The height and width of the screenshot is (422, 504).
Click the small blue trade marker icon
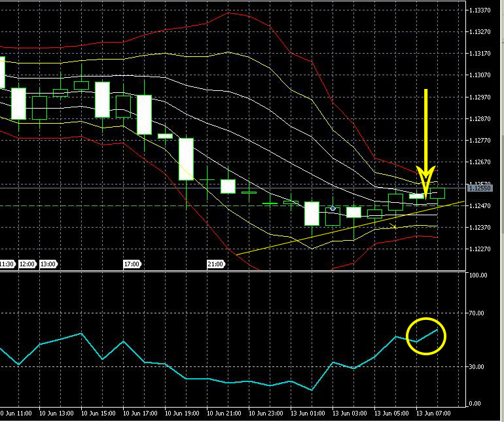point(333,208)
